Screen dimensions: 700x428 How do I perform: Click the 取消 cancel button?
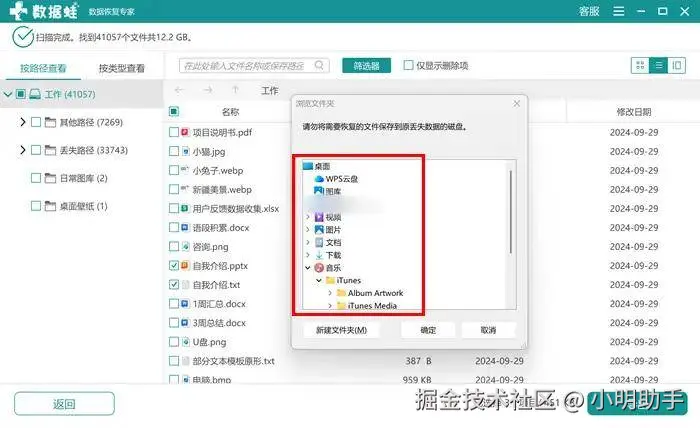[488, 330]
